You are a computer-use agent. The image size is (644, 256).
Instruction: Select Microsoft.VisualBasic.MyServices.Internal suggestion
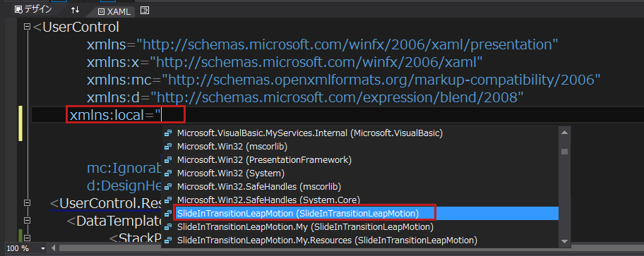359,133
